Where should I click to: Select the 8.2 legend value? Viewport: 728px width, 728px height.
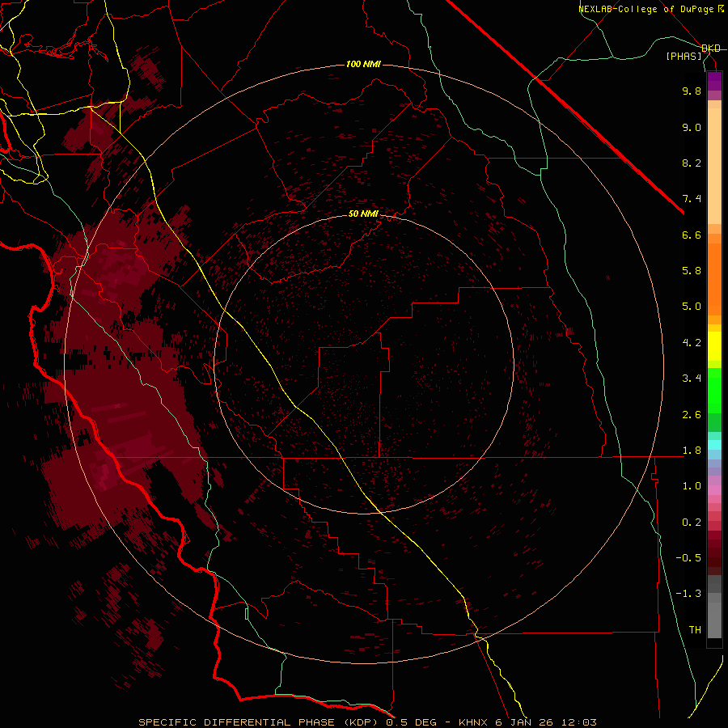point(692,163)
